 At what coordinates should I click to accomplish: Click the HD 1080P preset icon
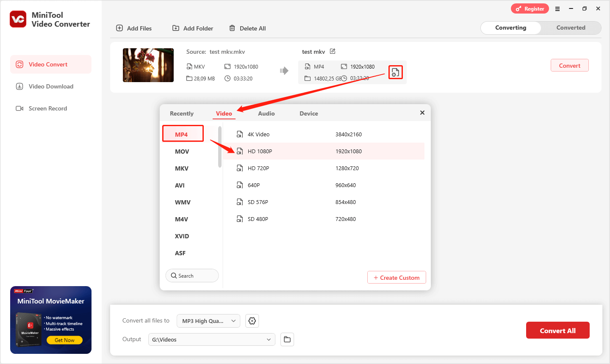click(240, 151)
